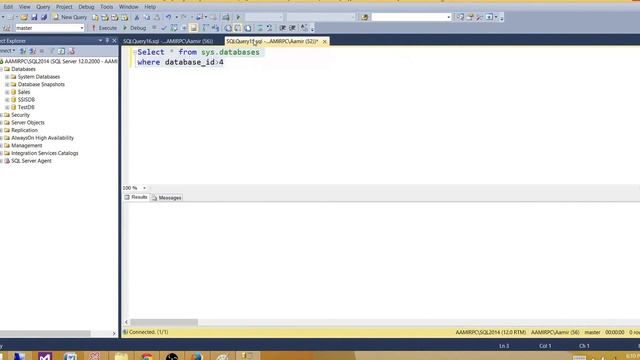
Task: Select the Replication folder
Action: click(24, 130)
